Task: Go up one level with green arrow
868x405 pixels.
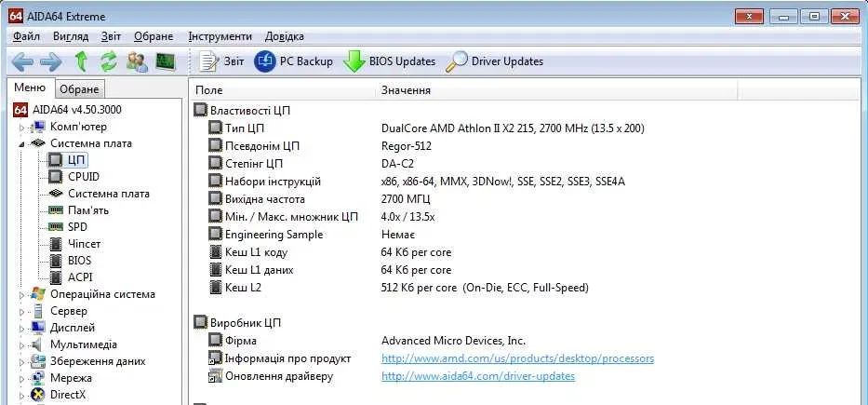Action: pyautogui.click(x=81, y=61)
